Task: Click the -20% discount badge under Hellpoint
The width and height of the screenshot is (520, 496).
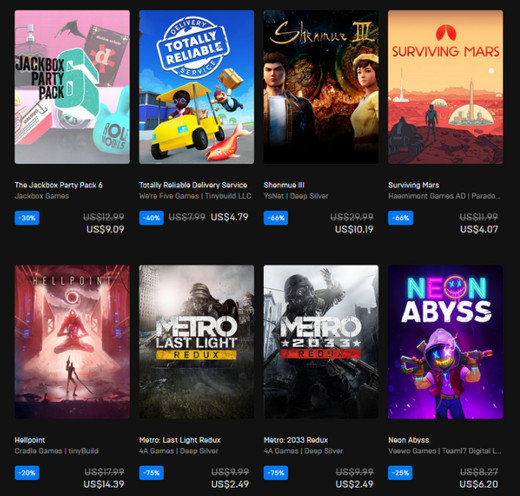Action: coord(27,473)
